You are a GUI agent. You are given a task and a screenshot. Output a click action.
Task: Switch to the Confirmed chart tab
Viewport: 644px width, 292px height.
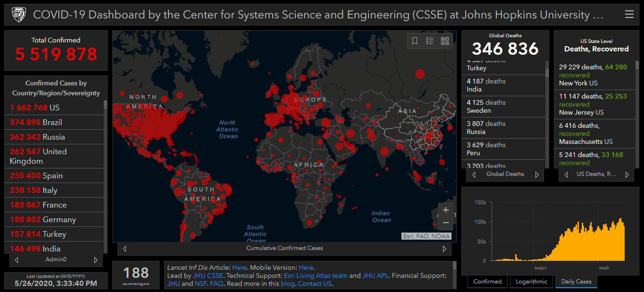(x=487, y=282)
